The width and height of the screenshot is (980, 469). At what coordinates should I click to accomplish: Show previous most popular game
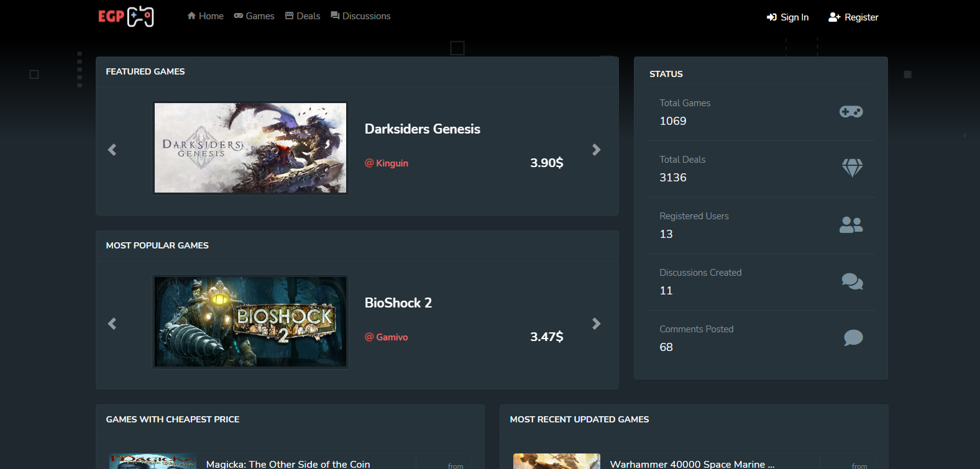point(112,324)
